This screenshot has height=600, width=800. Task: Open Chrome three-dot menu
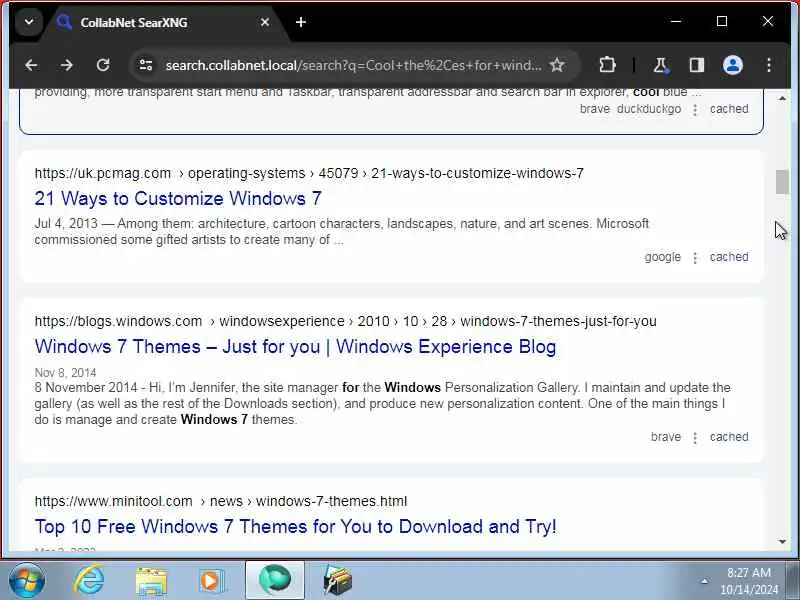click(x=769, y=65)
